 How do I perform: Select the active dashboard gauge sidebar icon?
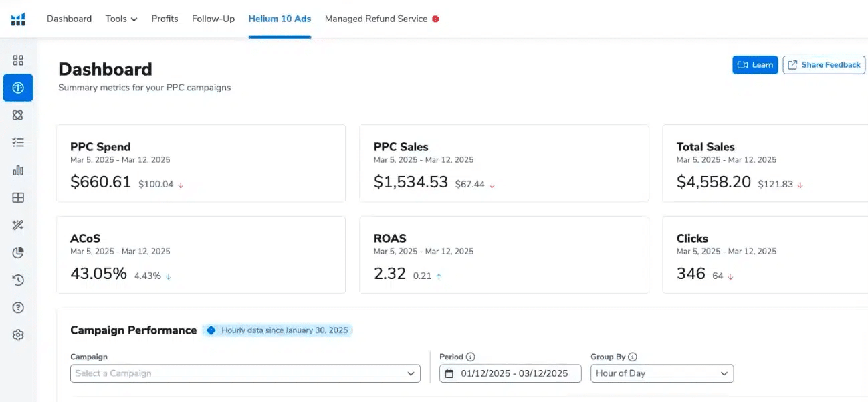pyautogui.click(x=18, y=88)
